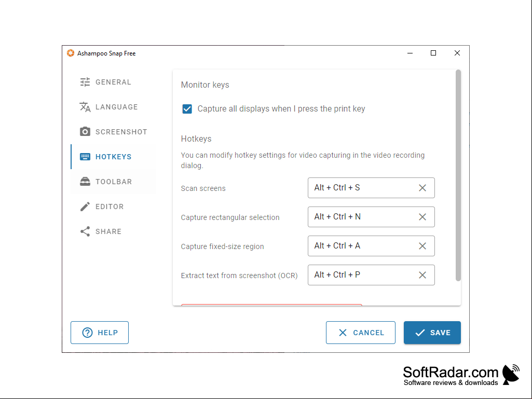The height and width of the screenshot is (399, 532).
Task: Switch to the Language settings tab
Action: pyautogui.click(x=113, y=107)
